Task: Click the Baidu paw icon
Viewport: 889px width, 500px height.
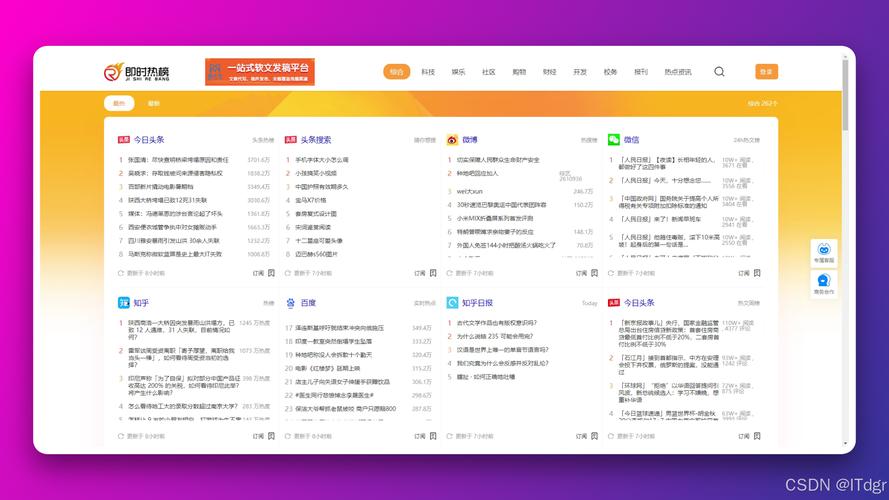Action: 291,302
